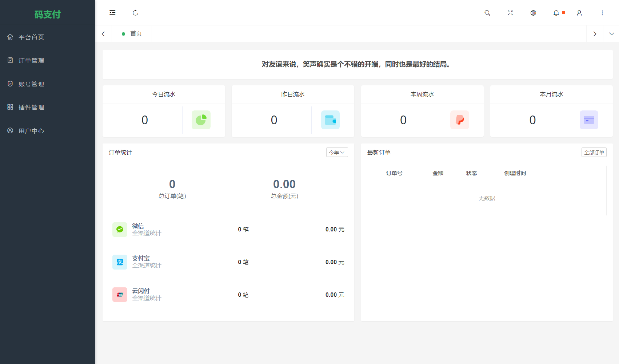Open 全部订单 to view all orders

594,152
